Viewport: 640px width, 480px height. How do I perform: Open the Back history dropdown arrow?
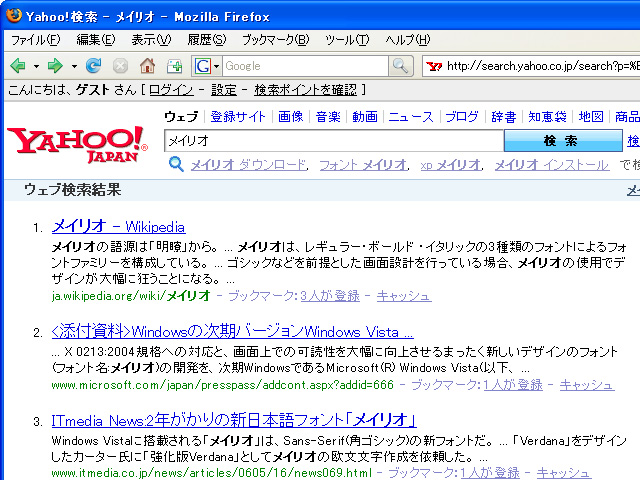click(x=36, y=66)
